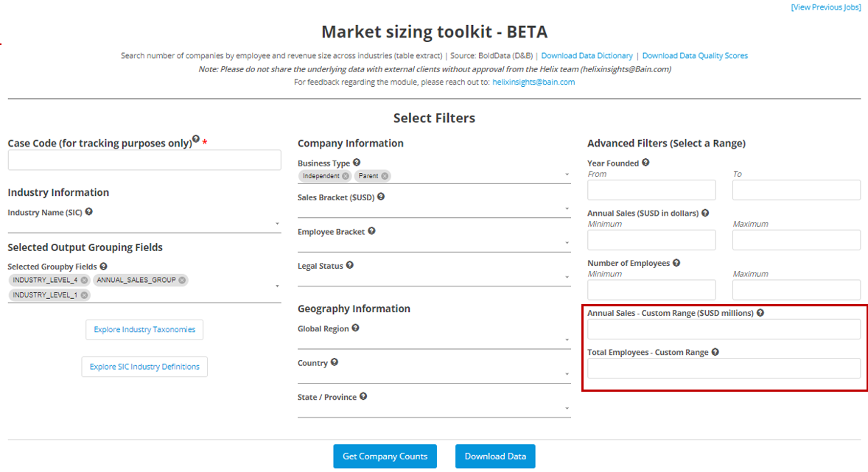Click help icon next to Case Code
Screen dimensions: 868x472
tap(196, 139)
